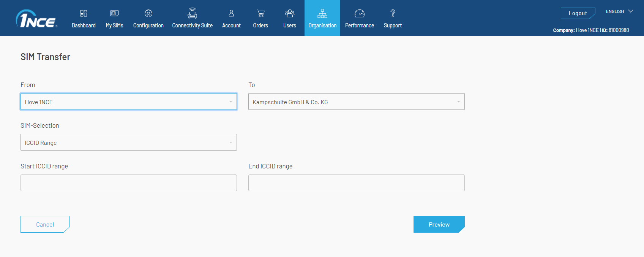
Task: Open the ENGLISH language selector
Action: (x=619, y=11)
